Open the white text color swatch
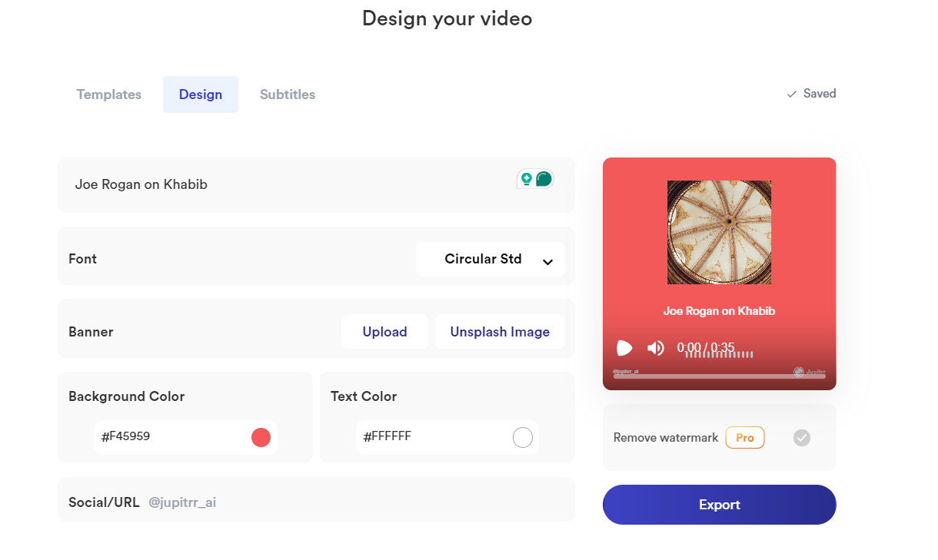 tap(523, 438)
